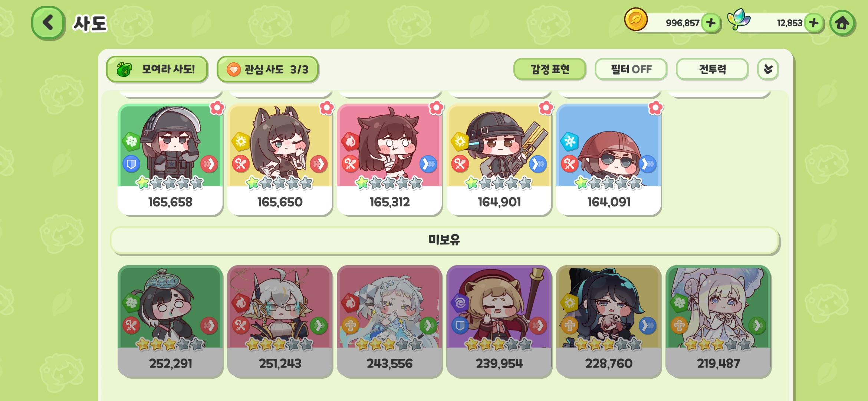This screenshot has height=401, width=868.
Task: Tap the gold coin currency icon
Action: point(636,19)
